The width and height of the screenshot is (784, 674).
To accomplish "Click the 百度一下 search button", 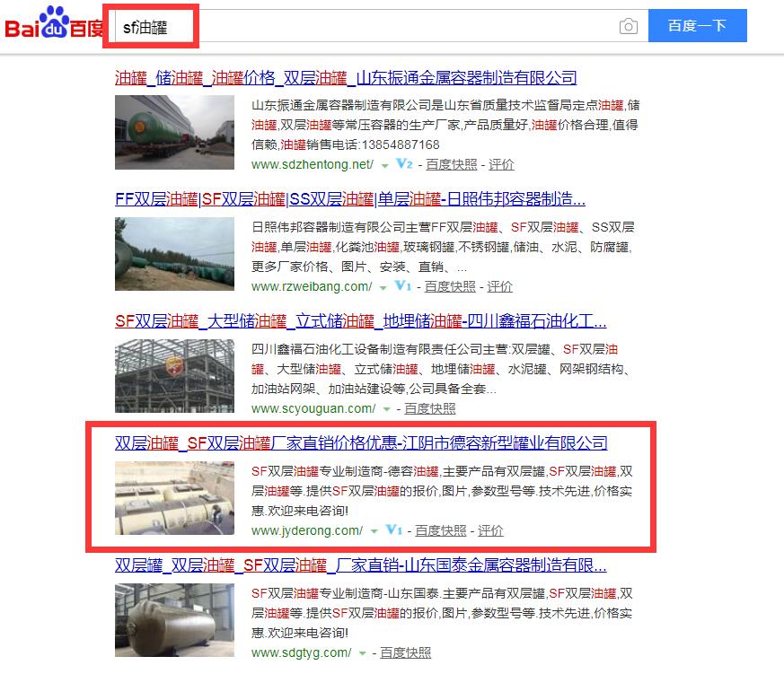I will (698, 25).
